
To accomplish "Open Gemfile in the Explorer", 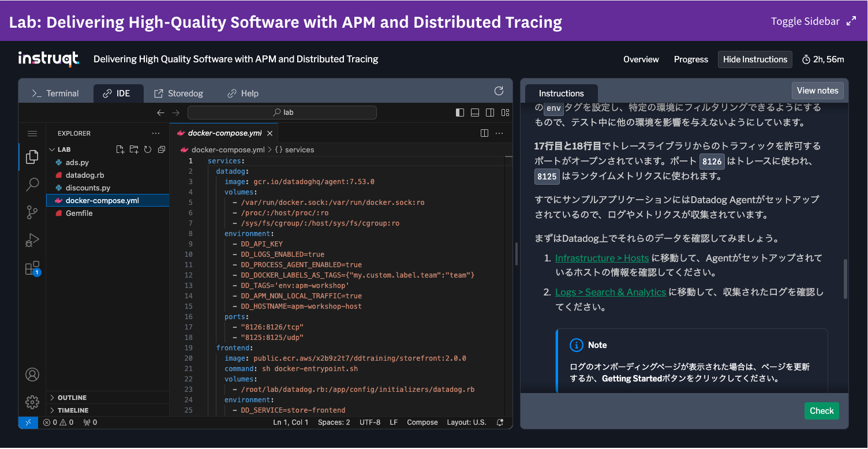I will pos(107,214).
